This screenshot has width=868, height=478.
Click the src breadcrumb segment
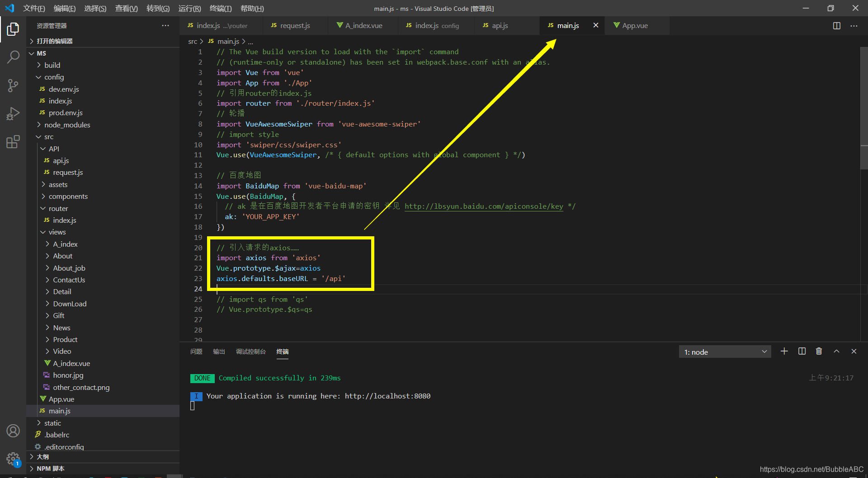coord(193,42)
